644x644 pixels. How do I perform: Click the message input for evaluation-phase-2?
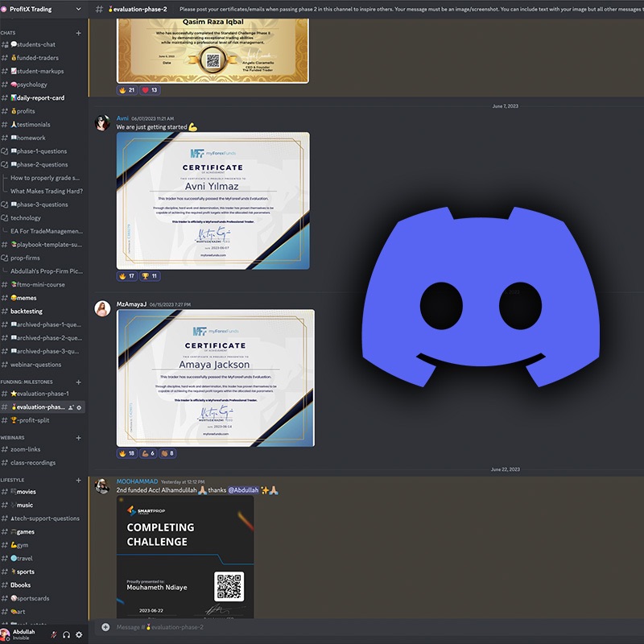pos(322,627)
